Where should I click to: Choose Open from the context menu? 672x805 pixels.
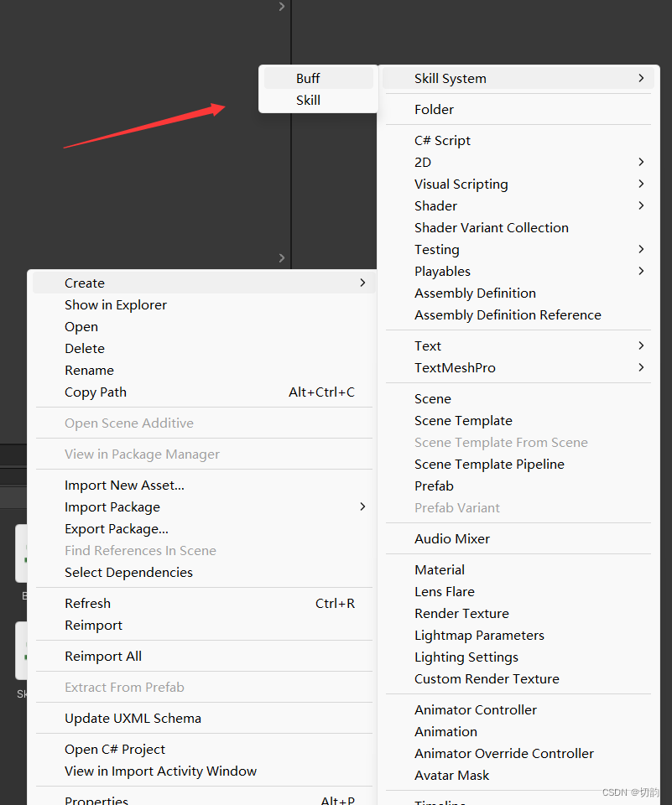[x=204, y=326]
